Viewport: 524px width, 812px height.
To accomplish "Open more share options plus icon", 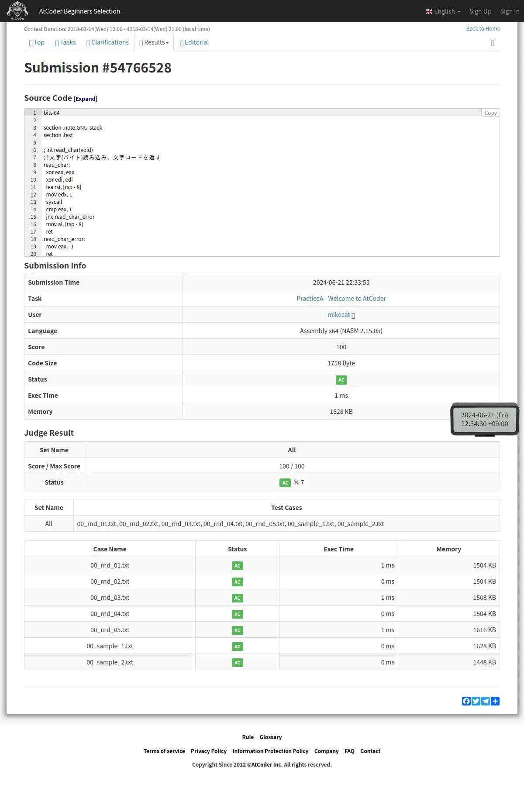I will (495, 701).
